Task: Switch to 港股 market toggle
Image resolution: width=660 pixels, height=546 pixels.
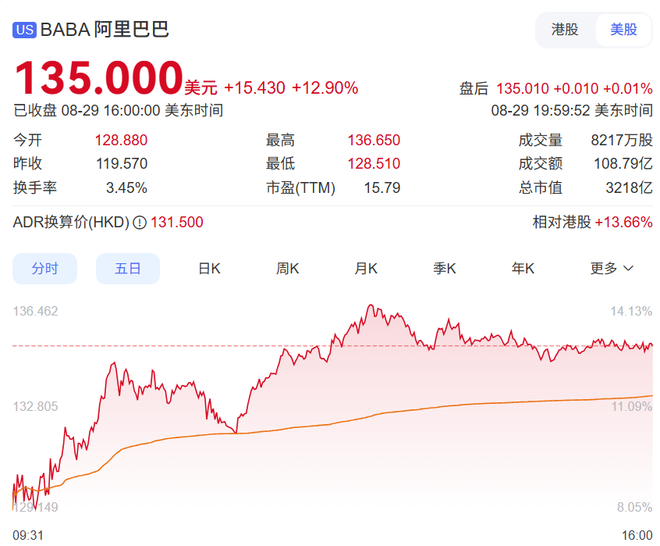Action: [x=565, y=29]
